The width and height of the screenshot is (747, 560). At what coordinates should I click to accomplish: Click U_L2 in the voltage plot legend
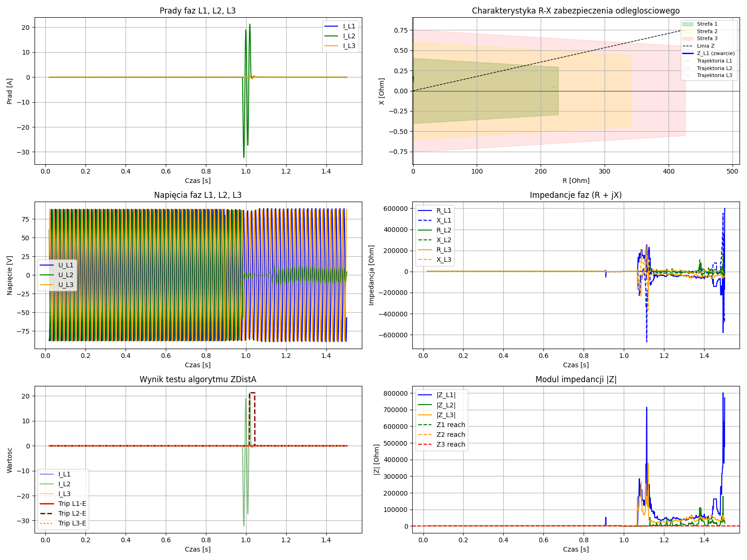65,275
